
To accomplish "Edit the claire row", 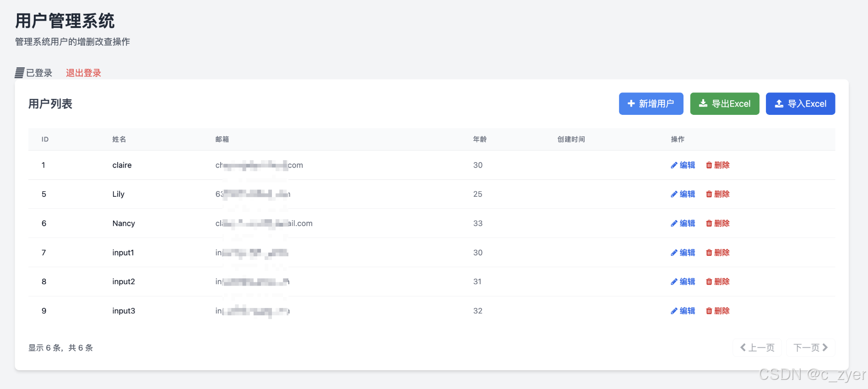I will point(683,165).
